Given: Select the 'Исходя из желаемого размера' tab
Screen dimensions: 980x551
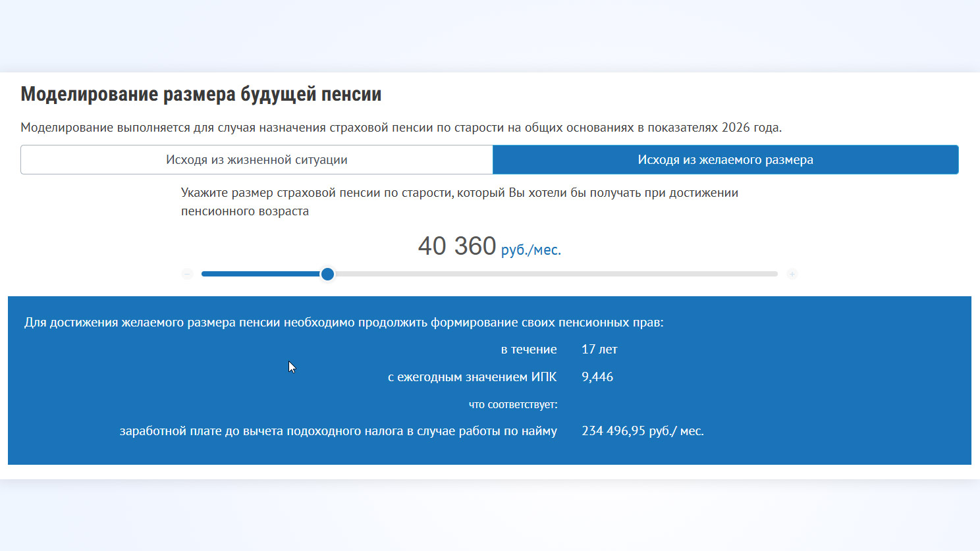Looking at the screenshot, I should pyautogui.click(x=725, y=160).
